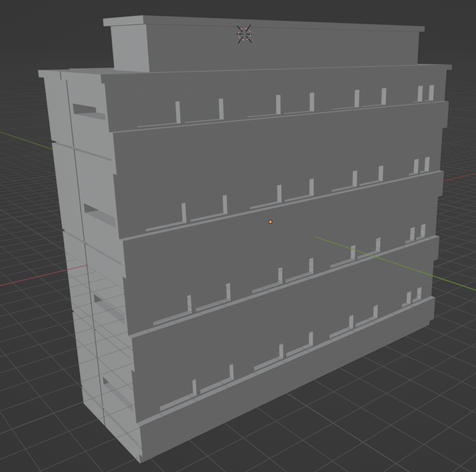476x472 pixels.
Task: Click the leftmost vertical post on top floor
Action: (178, 111)
